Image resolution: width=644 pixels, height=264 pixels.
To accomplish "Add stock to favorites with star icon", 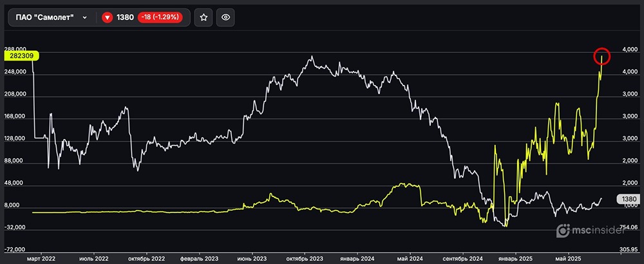I will point(204,17).
